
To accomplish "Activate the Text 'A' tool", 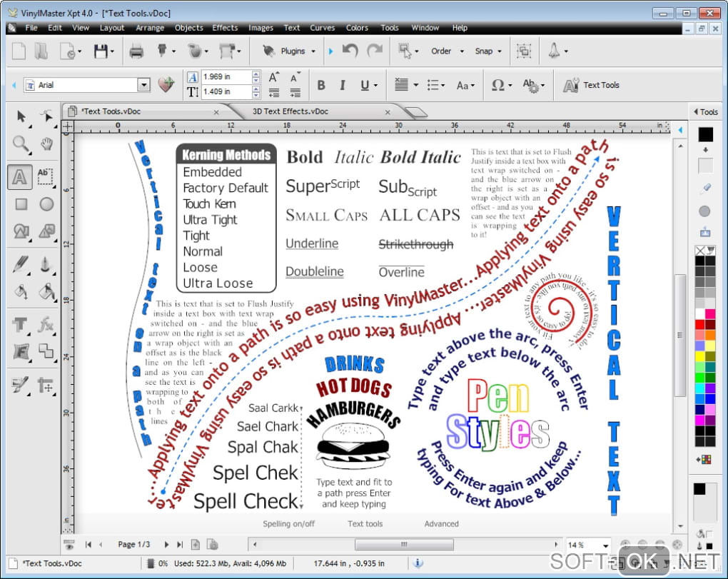I will coord(19,177).
